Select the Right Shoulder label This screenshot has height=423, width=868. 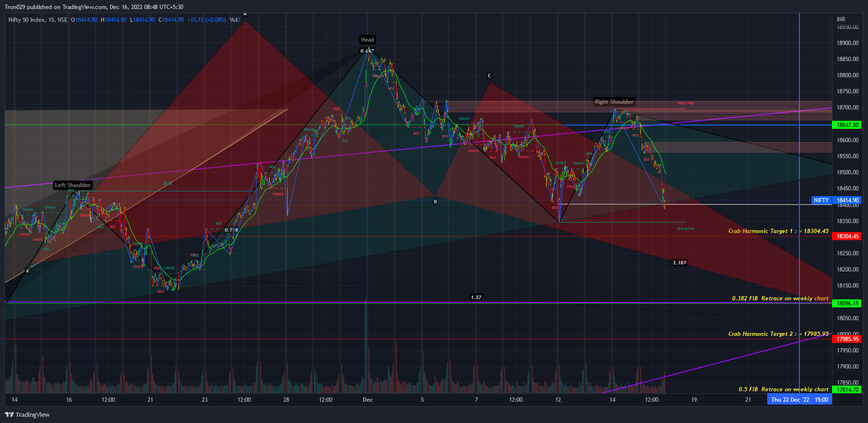tap(614, 102)
